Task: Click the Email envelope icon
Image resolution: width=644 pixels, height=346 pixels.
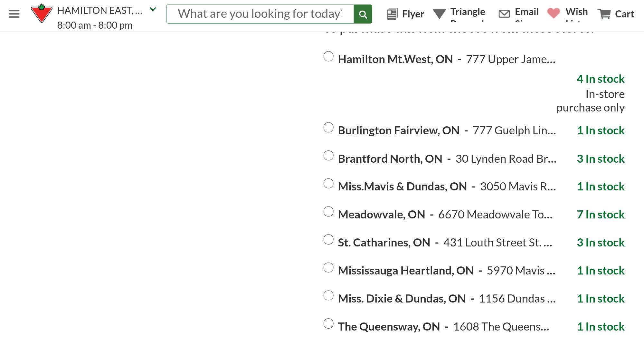Action: [x=504, y=14]
